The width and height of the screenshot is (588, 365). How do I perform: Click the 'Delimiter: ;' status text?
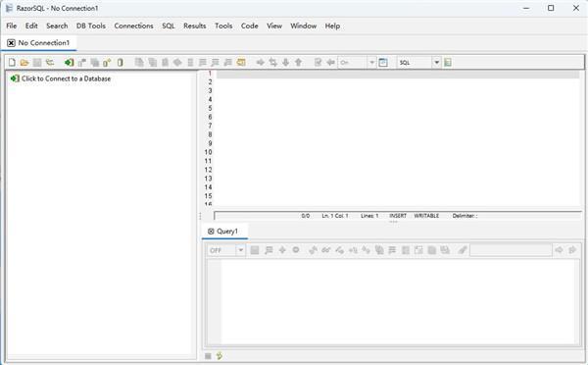pos(465,216)
